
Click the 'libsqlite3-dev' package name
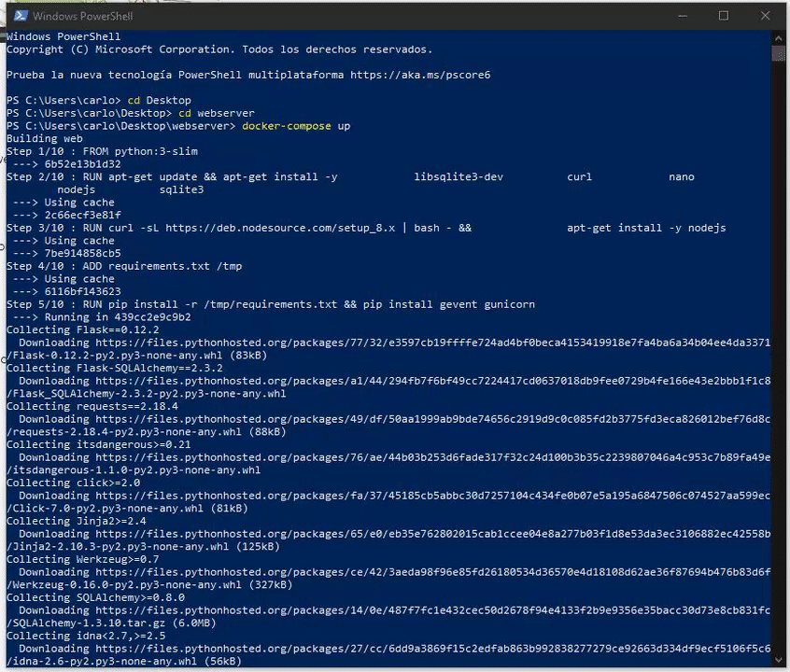(458, 176)
